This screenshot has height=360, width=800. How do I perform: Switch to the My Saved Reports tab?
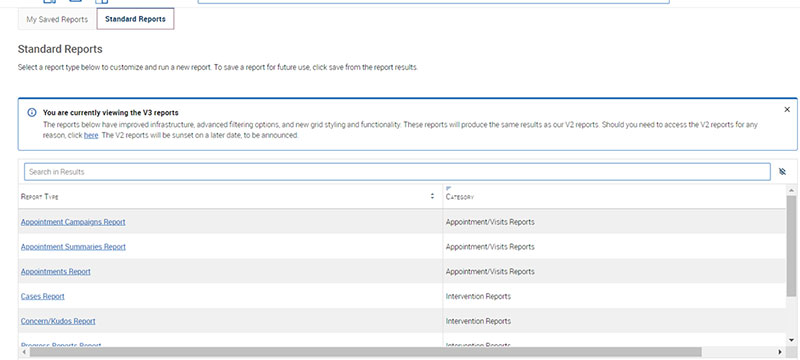(x=57, y=19)
